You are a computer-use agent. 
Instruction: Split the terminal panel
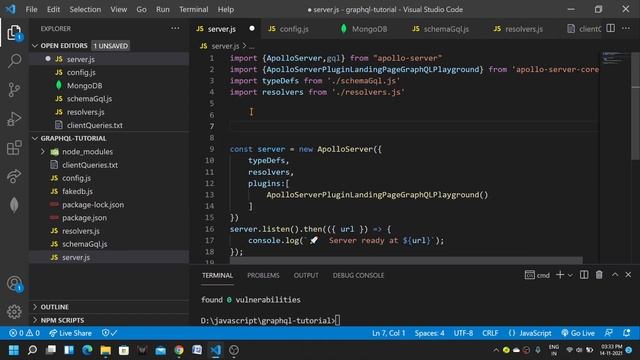coord(584,275)
